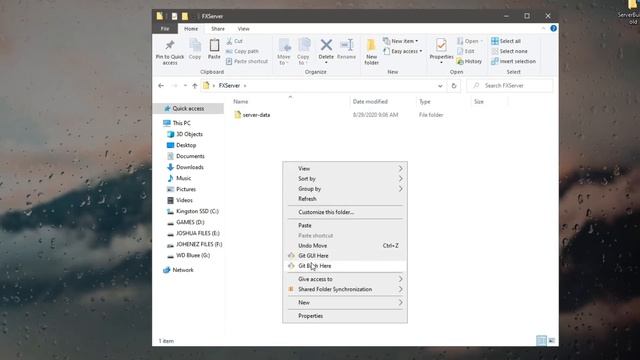Click the Copy path ribbon button
The image size is (640, 360).
242,51
